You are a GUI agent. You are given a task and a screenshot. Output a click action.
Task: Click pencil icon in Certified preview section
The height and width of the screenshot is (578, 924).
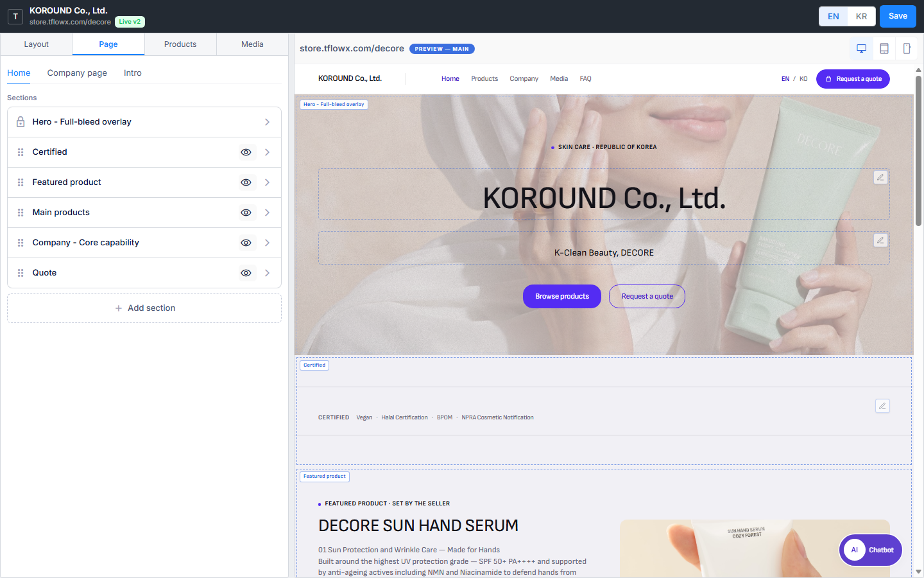pyautogui.click(x=883, y=406)
